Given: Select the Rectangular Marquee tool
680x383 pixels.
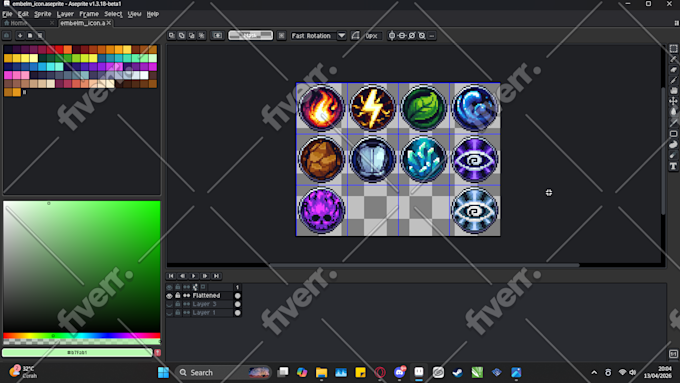Looking at the screenshot, I should 673,49.
